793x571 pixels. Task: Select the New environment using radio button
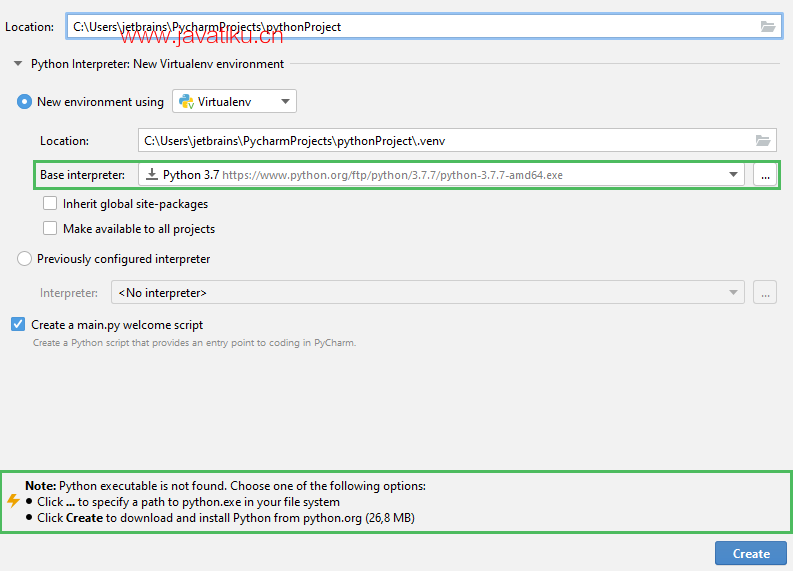pyautogui.click(x=24, y=102)
